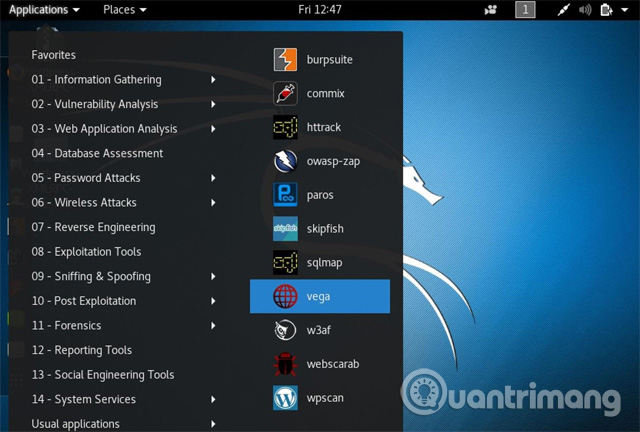The height and width of the screenshot is (432, 640).
Task: Switch workspace using the 1 indicator
Action: pos(525,10)
